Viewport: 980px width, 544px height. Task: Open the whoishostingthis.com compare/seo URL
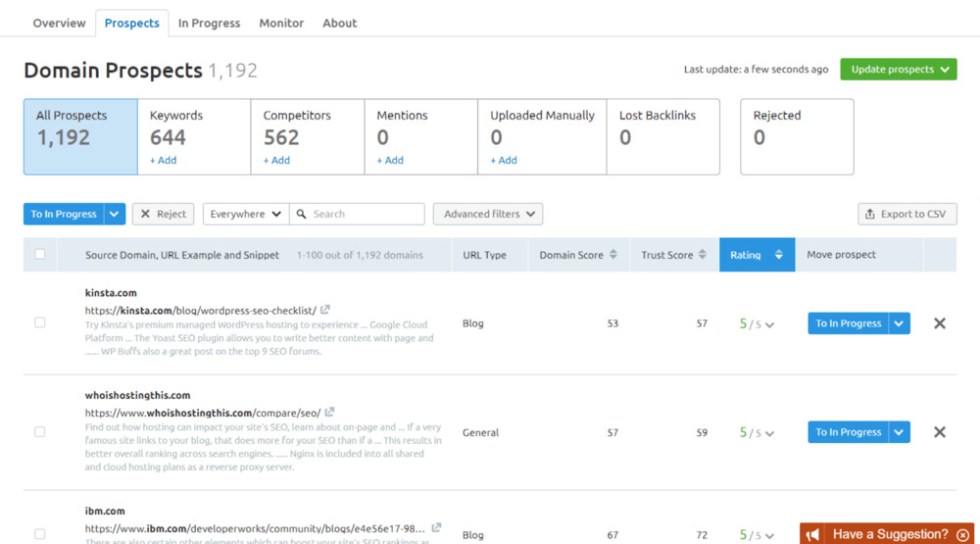(x=203, y=413)
